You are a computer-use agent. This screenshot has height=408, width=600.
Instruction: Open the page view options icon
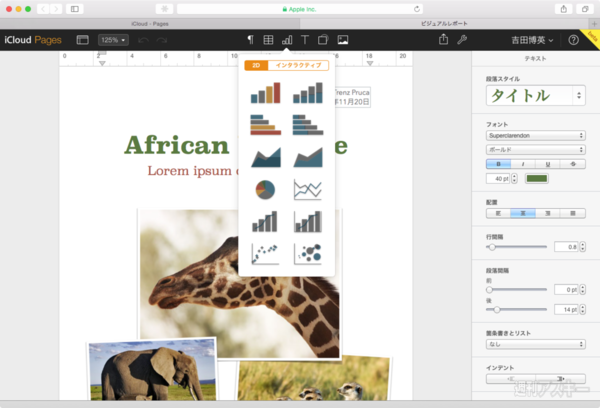pyautogui.click(x=82, y=40)
